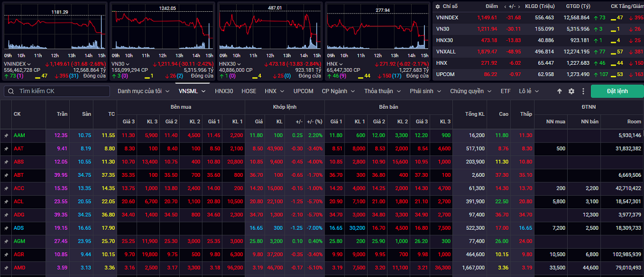644x277 pixels.
Task: Pin the ACC stock row
Action: tap(6, 188)
